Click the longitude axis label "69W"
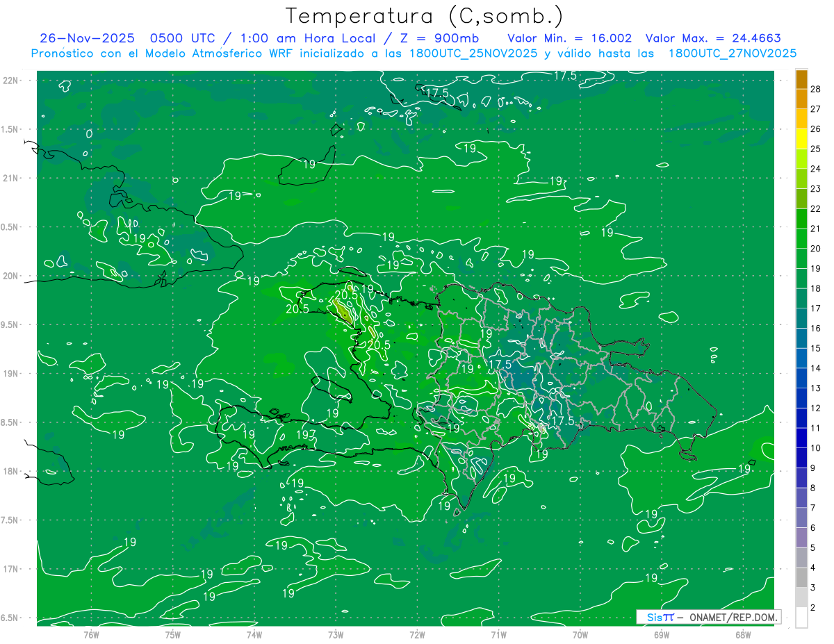Screen dimensions: 834x644 [662, 634]
